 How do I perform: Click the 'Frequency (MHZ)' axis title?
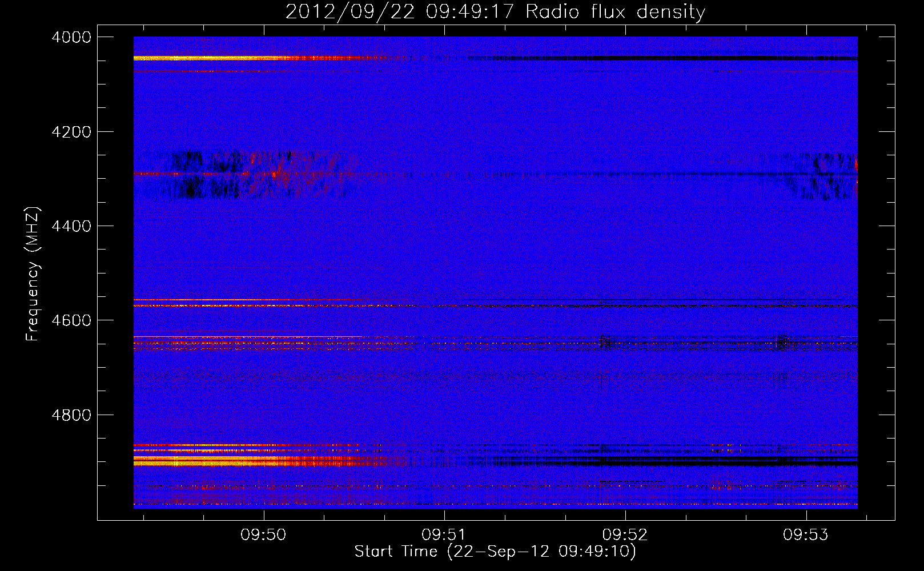(32, 274)
